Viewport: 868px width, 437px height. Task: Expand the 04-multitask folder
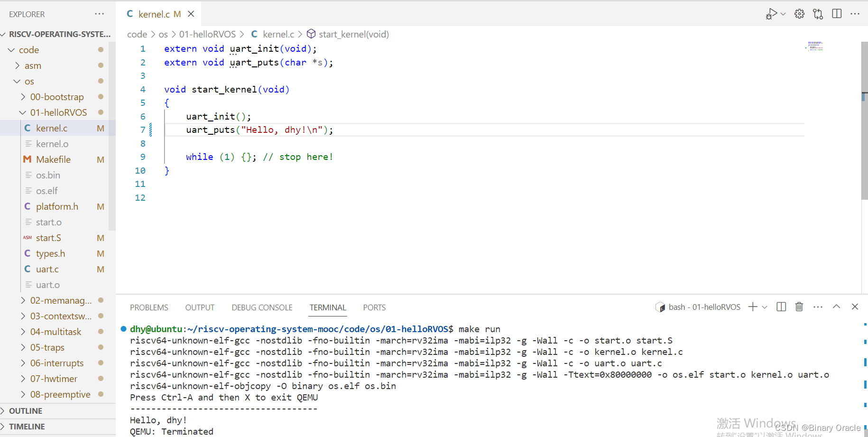(x=58, y=332)
